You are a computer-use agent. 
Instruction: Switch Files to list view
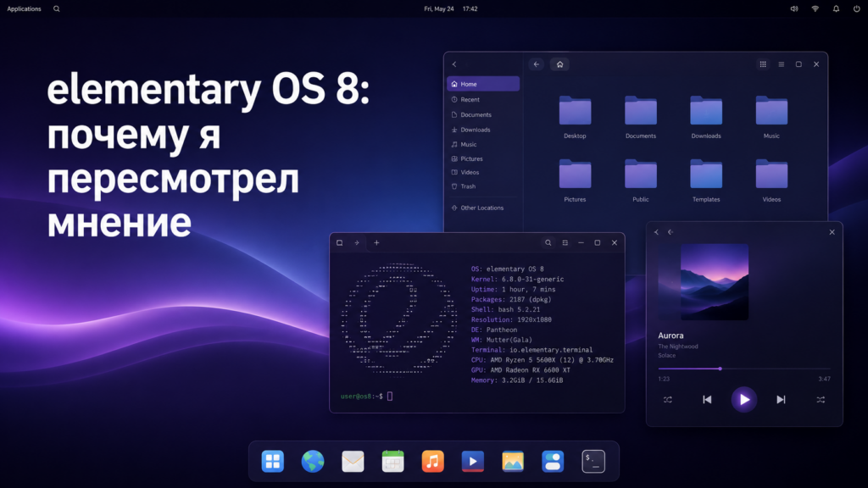click(781, 64)
